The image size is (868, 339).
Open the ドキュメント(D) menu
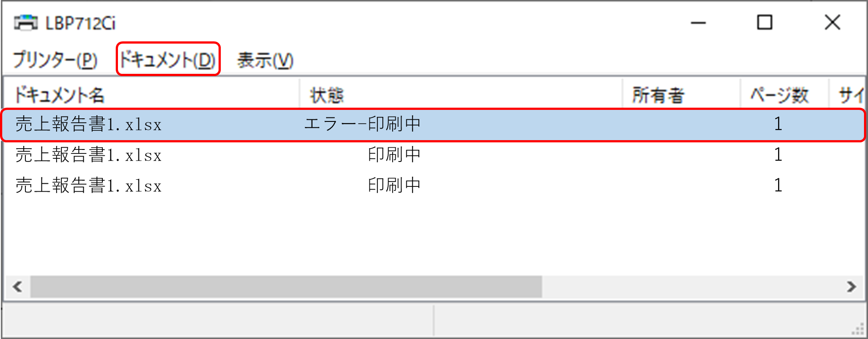[168, 59]
